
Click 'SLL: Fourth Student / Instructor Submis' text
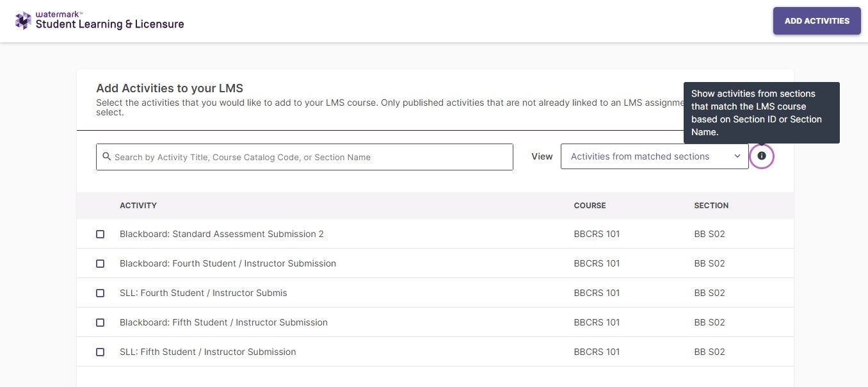204,293
